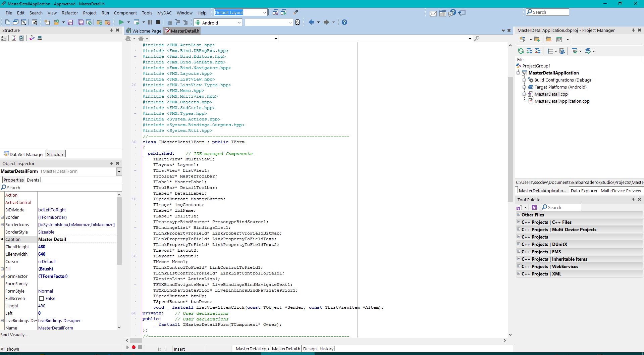Image resolution: width=644 pixels, height=355 pixels.
Task: Click the envelope mail icon
Action: [x=433, y=13]
